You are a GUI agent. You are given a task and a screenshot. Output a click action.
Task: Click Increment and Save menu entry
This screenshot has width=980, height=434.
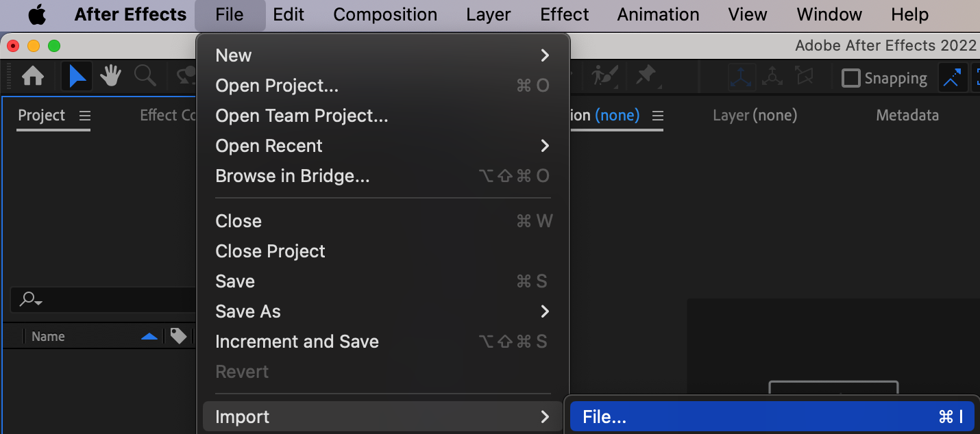point(297,342)
